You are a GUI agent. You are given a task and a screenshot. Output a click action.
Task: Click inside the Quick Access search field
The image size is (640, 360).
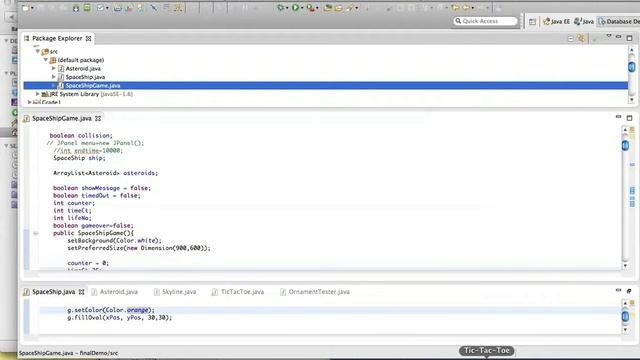coord(485,21)
